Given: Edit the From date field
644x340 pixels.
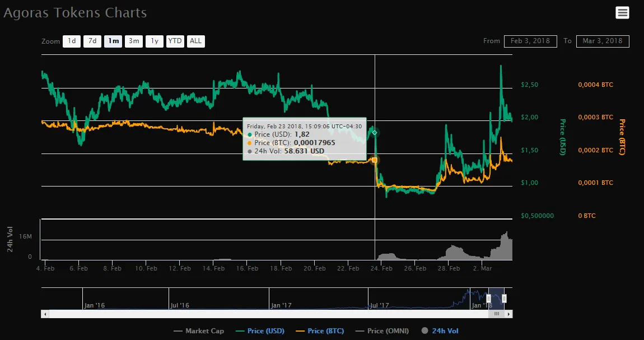Looking at the screenshot, I should point(530,41).
